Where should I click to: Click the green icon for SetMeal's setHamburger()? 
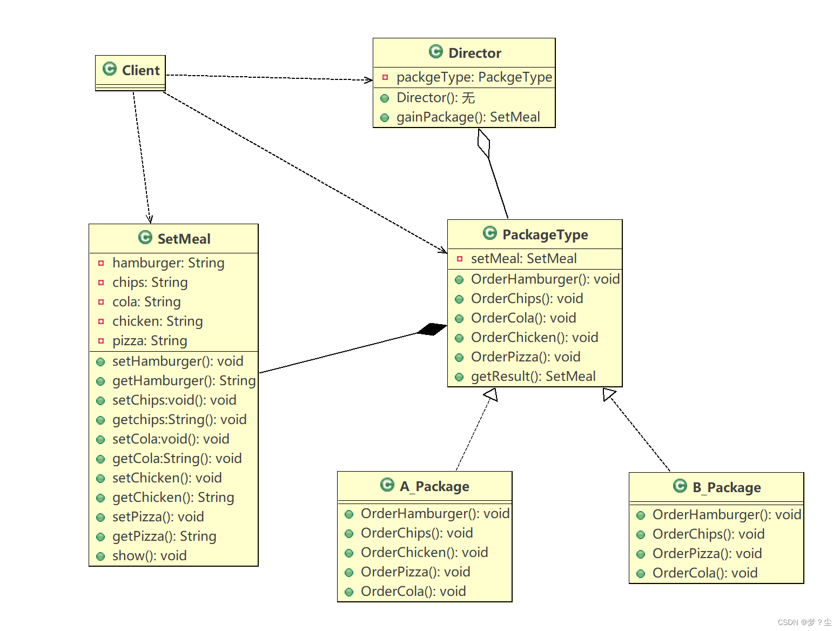(x=100, y=362)
